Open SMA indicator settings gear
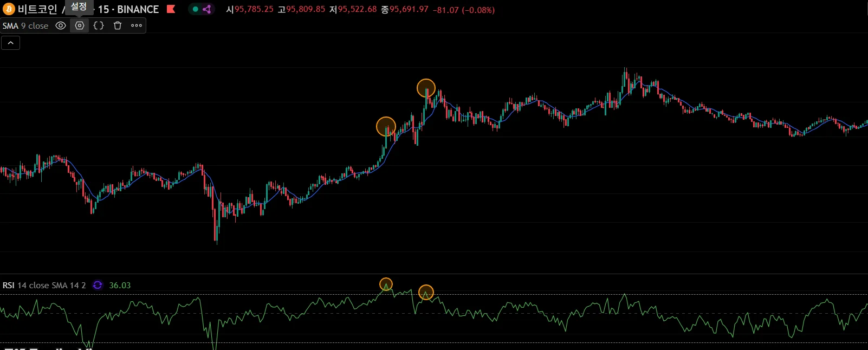The width and height of the screenshot is (868, 350). 80,25
